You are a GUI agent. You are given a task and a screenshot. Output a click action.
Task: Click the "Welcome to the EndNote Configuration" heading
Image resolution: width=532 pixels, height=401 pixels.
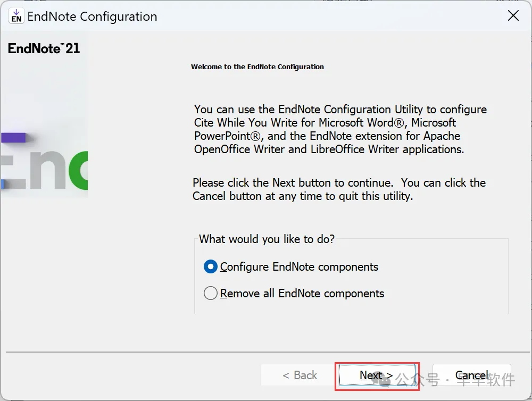[257, 67]
